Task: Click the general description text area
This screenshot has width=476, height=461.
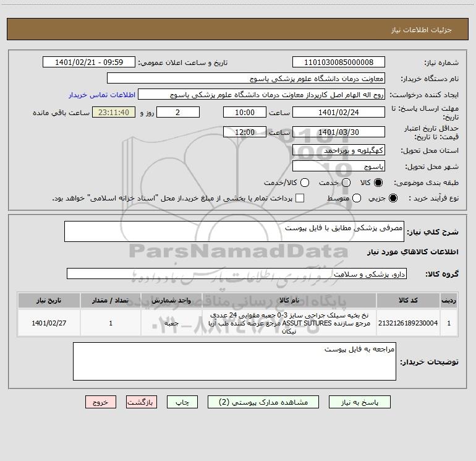Action: tap(234, 231)
